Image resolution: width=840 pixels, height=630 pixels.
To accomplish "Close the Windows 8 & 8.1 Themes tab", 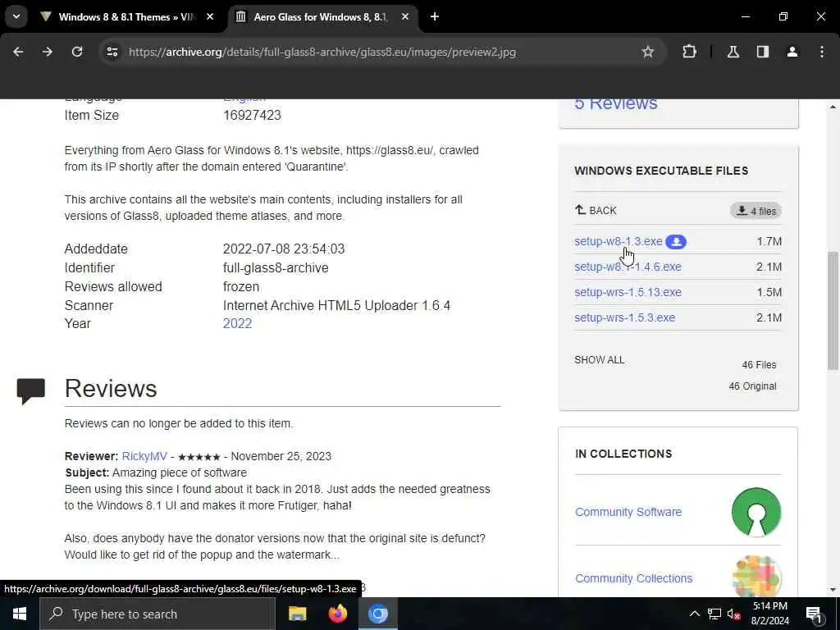I will point(210,17).
